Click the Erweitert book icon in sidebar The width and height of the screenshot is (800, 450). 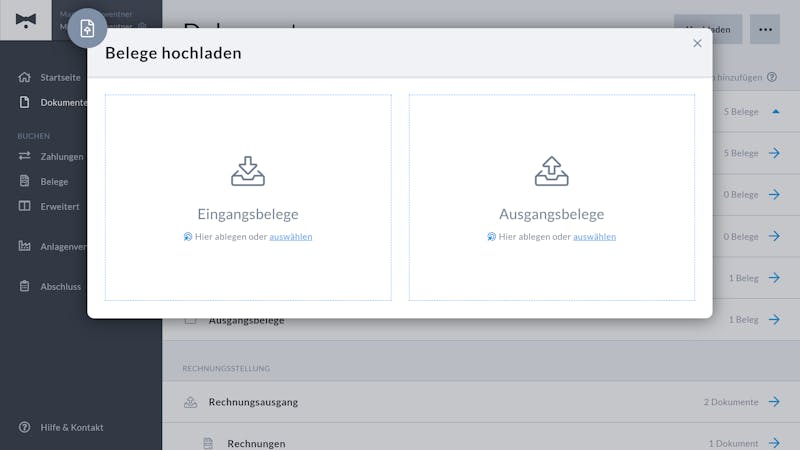(x=24, y=206)
